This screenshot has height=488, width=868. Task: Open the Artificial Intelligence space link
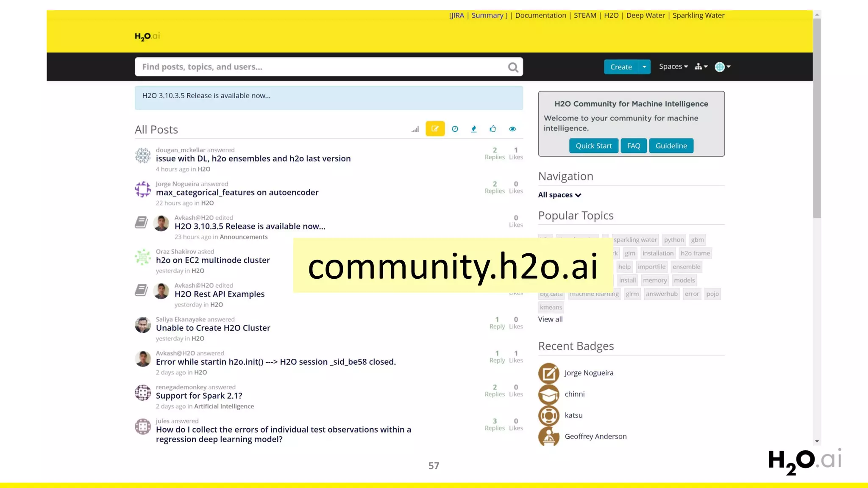coord(224,406)
